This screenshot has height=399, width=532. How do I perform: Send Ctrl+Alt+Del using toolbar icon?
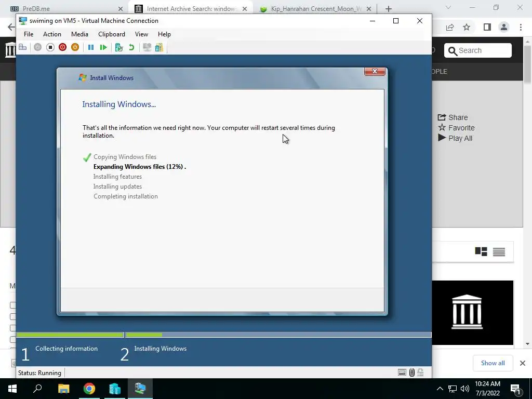click(x=23, y=47)
